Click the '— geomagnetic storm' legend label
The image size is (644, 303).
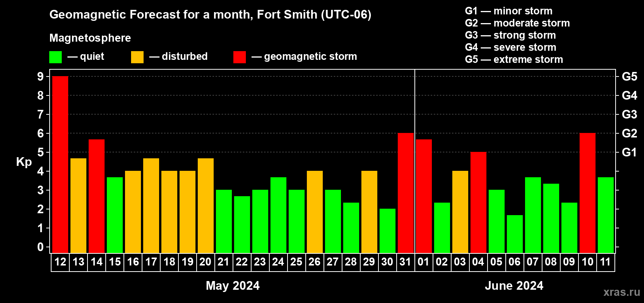click(304, 56)
